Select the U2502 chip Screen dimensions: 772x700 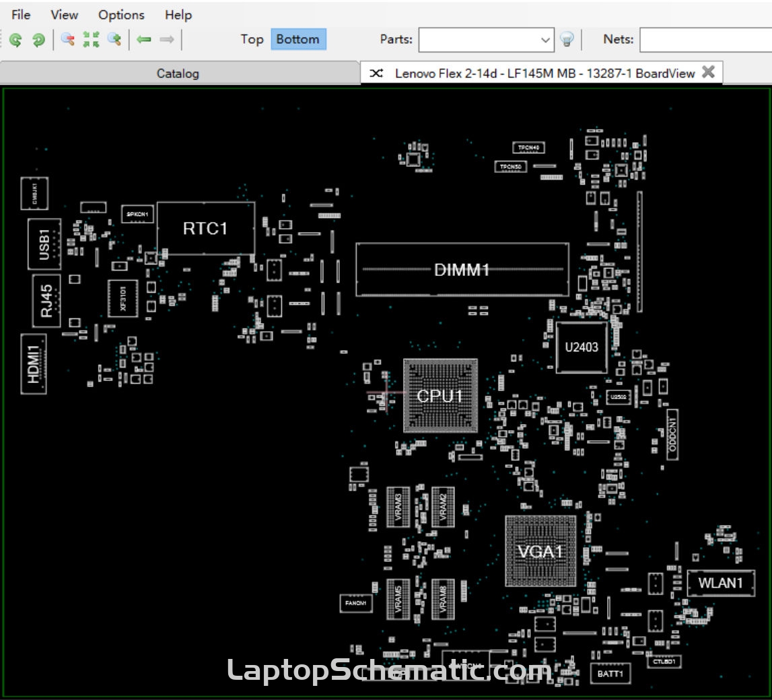click(619, 396)
